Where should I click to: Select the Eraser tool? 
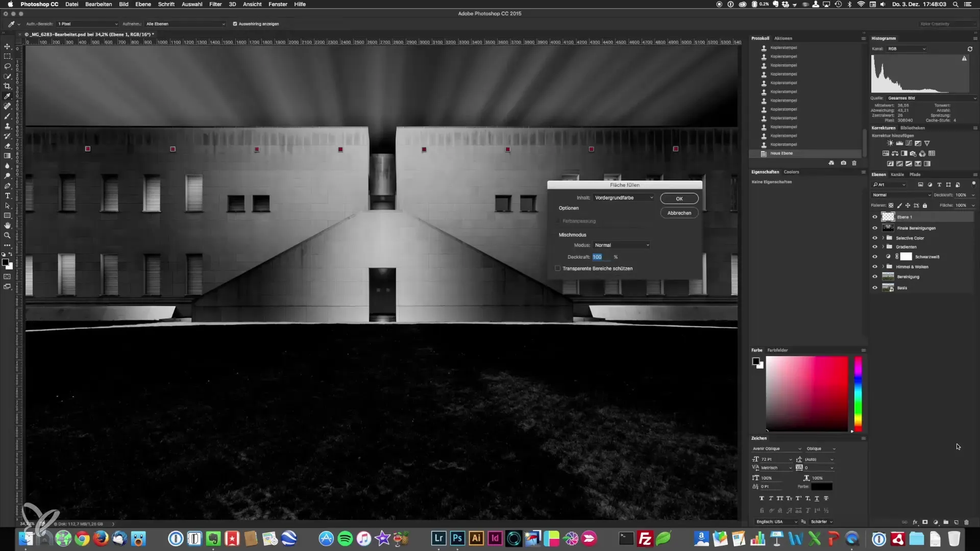(x=7, y=146)
